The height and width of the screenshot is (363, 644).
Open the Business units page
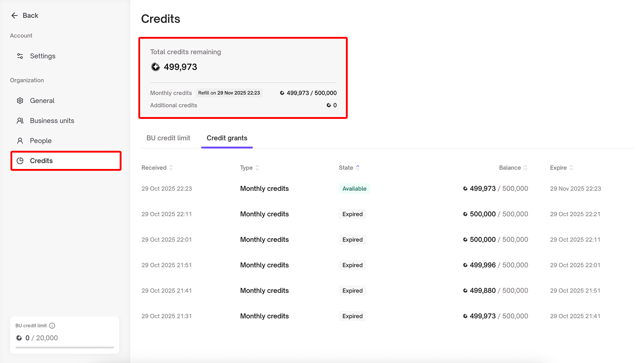click(x=52, y=121)
